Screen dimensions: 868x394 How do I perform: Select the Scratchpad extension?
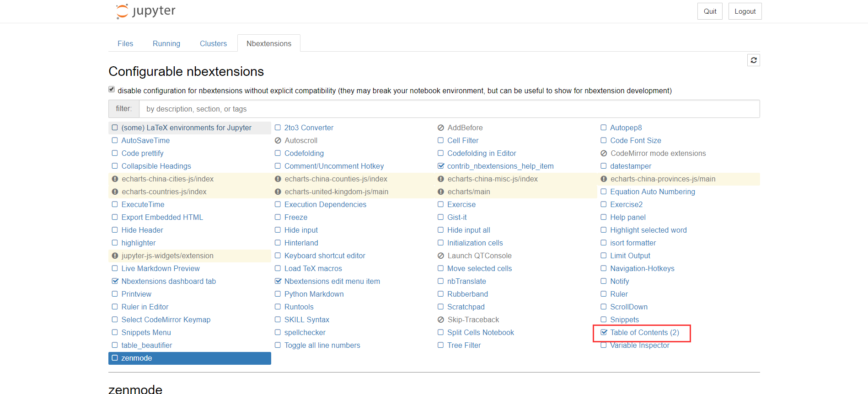coord(466,307)
